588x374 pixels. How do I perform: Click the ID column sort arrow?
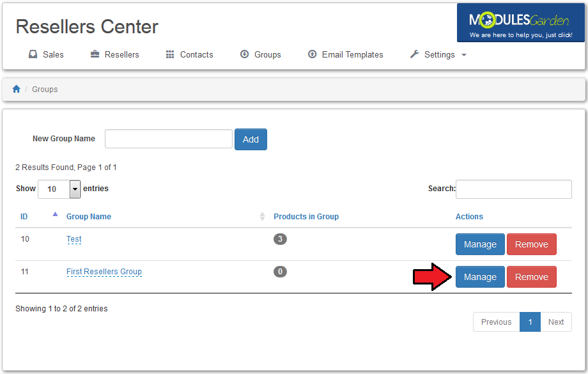pos(55,214)
